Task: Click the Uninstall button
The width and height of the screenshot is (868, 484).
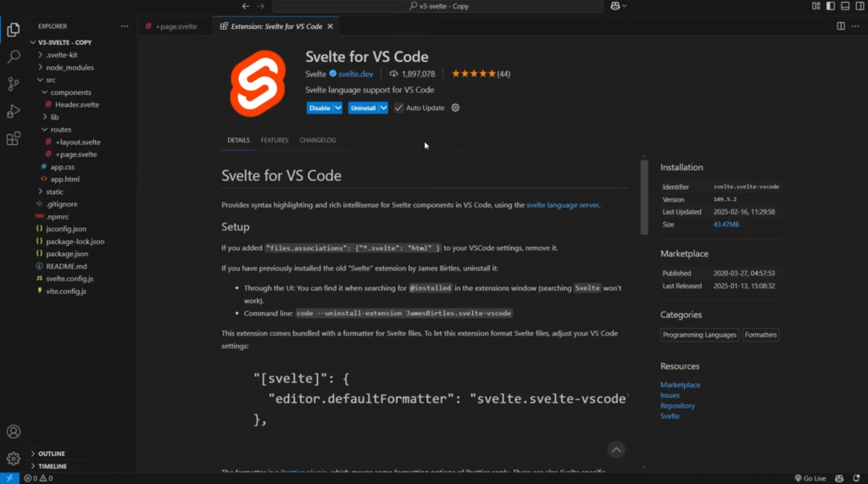Action: 363,108
